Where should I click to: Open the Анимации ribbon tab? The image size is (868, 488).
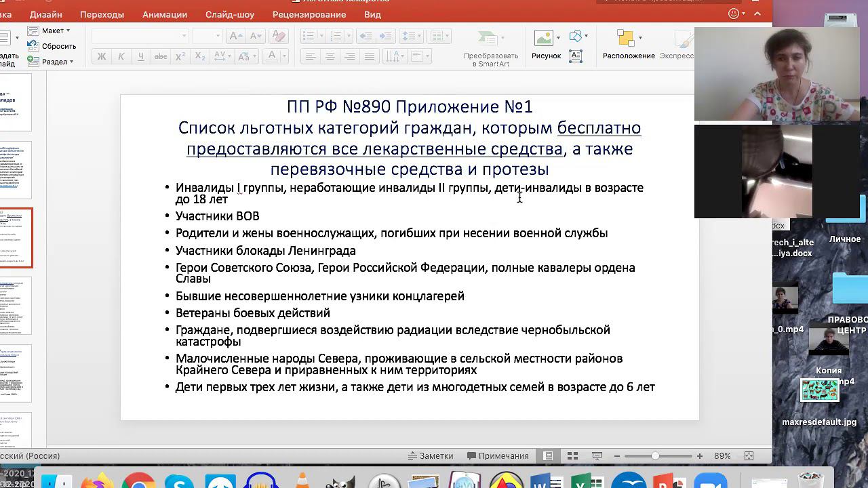pos(165,14)
